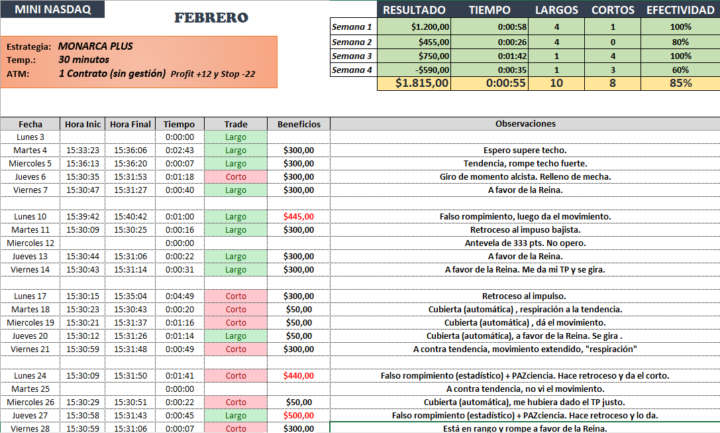Click the Fecha column header
720x433 pixels.
(x=30, y=124)
